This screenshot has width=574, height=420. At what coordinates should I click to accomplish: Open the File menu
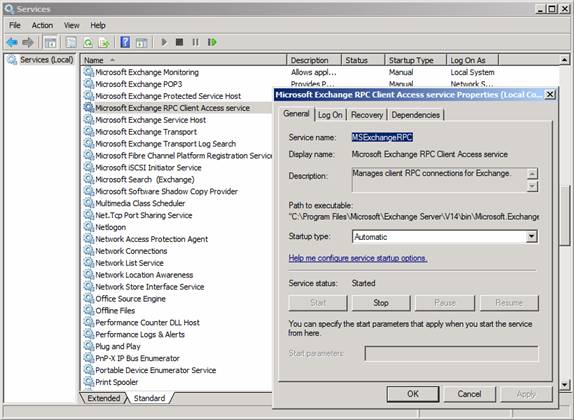point(15,25)
